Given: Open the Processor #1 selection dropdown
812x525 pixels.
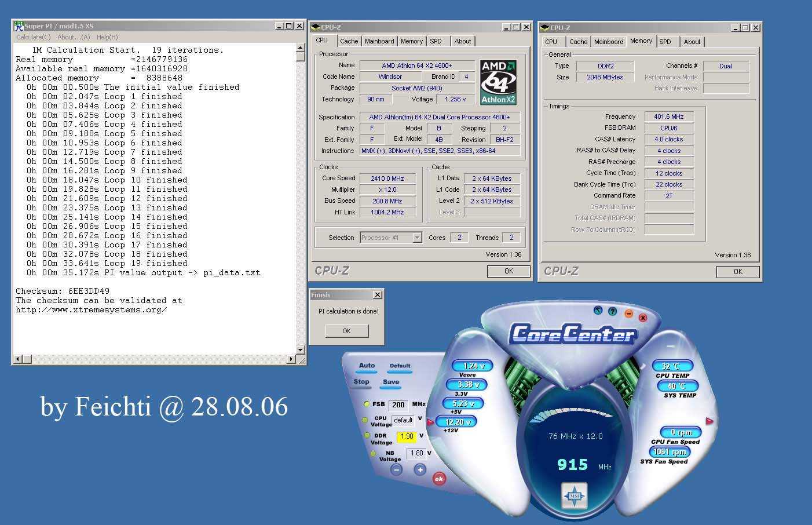Looking at the screenshot, I should 417,238.
